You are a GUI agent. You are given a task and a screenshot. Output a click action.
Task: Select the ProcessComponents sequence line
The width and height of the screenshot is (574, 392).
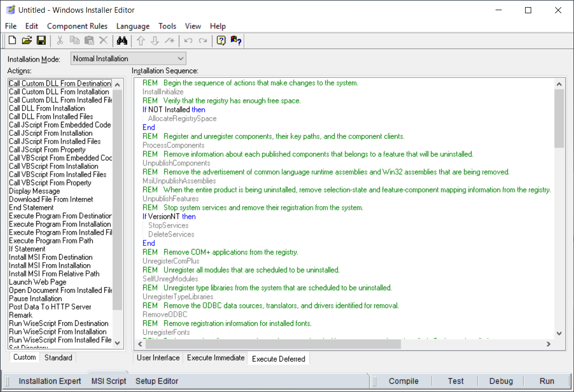click(174, 145)
